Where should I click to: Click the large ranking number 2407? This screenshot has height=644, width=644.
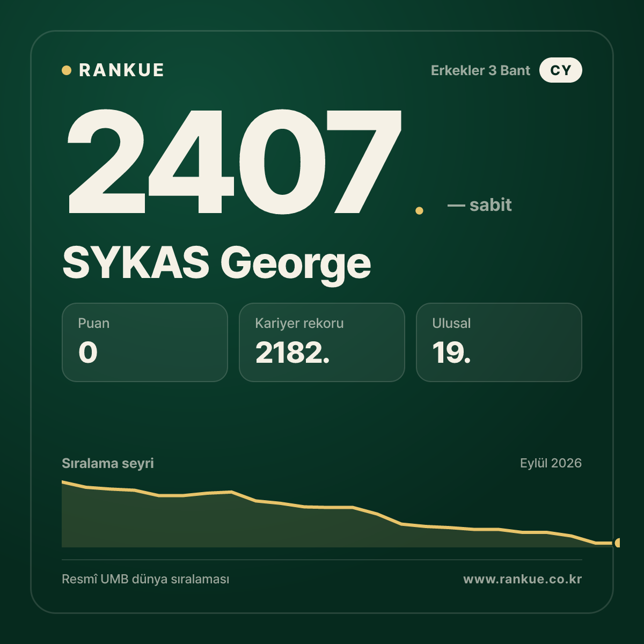point(234,161)
